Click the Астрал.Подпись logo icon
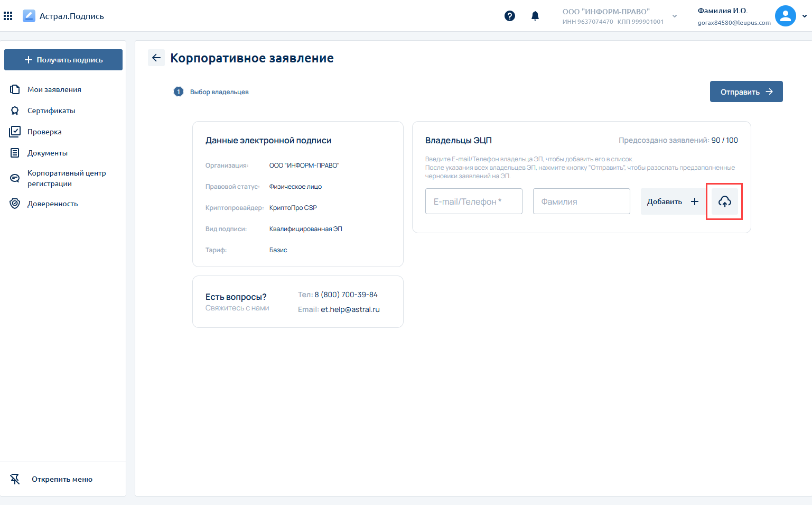The width and height of the screenshot is (812, 505). pos(29,16)
